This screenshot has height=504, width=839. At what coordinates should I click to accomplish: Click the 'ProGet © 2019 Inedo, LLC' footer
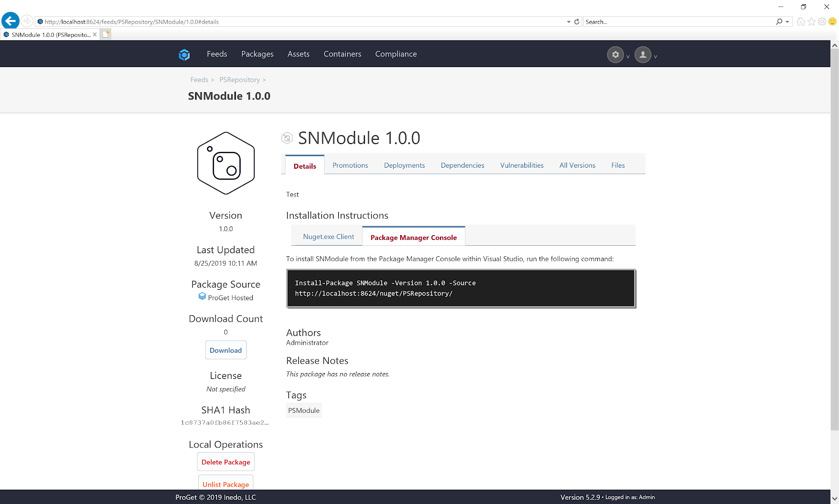click(216, 497)
